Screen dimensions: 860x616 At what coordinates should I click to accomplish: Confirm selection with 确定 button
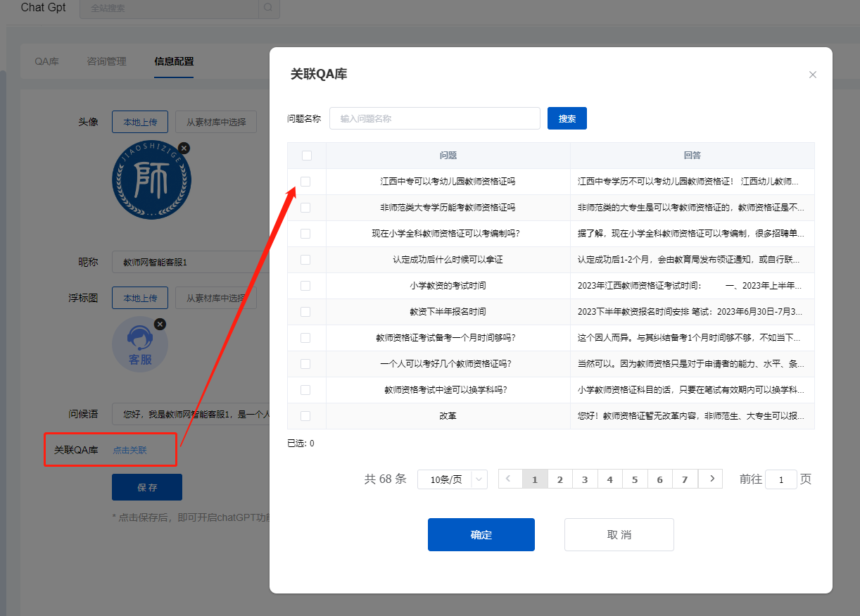point(481,534)
